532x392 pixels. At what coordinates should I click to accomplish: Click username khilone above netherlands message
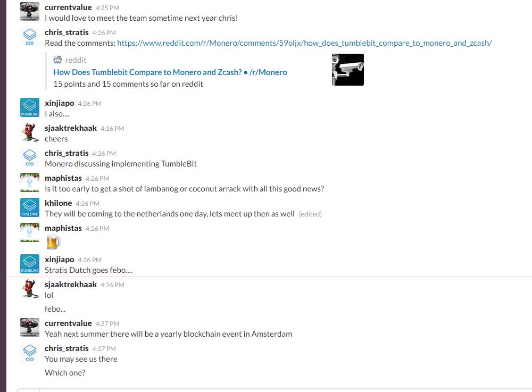click(59, 203)
